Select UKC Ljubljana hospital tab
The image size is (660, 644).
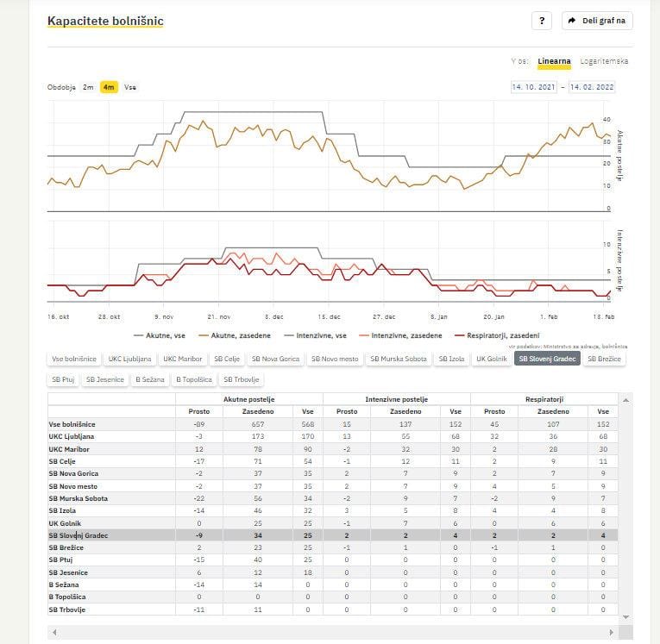pyautogui.click(x=130, y=358)
